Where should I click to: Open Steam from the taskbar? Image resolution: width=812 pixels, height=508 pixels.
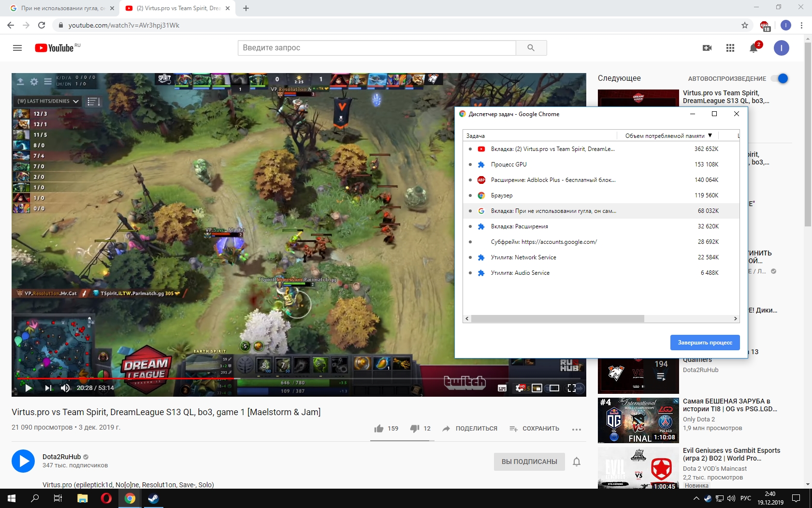coord(154,498)
